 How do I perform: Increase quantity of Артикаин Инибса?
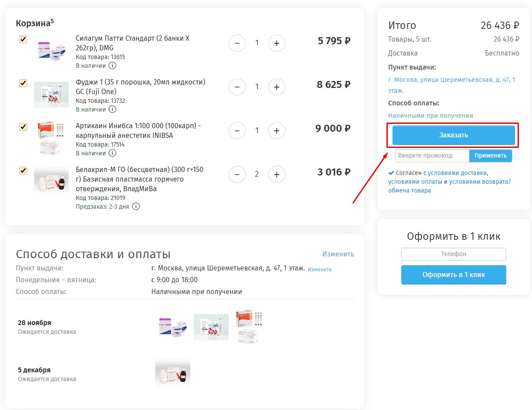pos(276,130)
